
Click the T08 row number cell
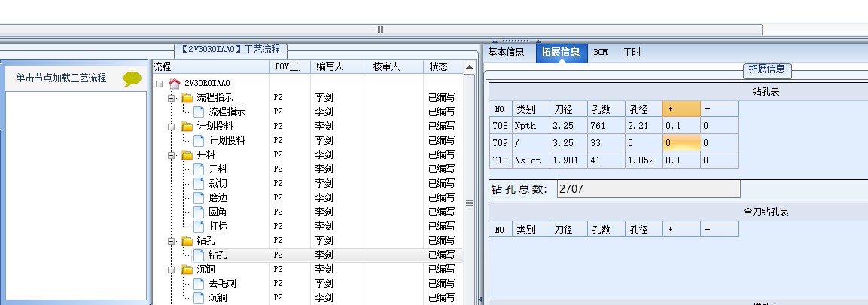coord(501,126)
